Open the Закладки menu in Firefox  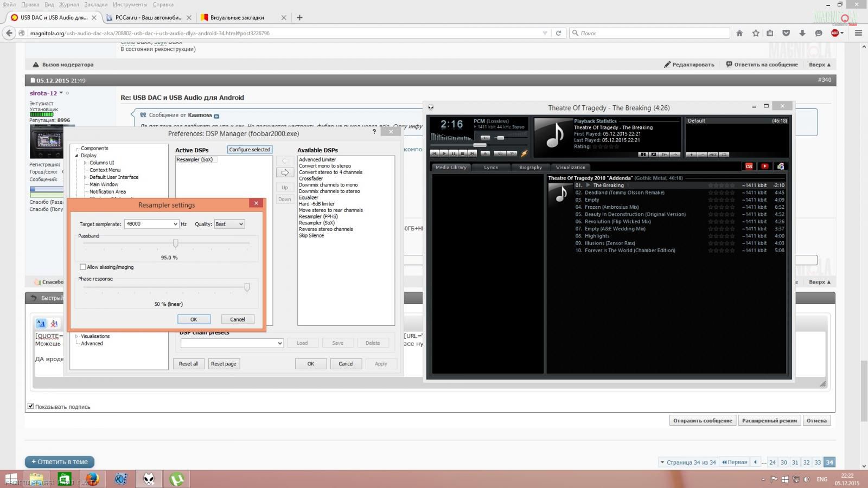pyautogui.click(x=95, y=4)
